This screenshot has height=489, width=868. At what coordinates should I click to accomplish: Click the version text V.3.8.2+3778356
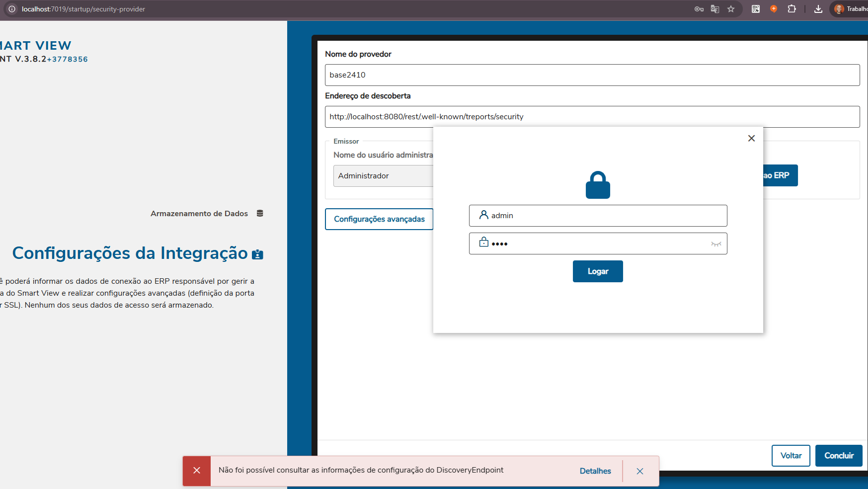pyautogui.click(x=51, y=59)
